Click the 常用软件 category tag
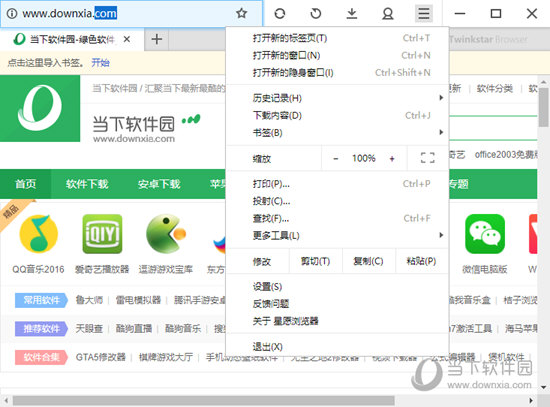Image resolution: width=550 pixels, height=407 pixels. click(x=41, y=300)
